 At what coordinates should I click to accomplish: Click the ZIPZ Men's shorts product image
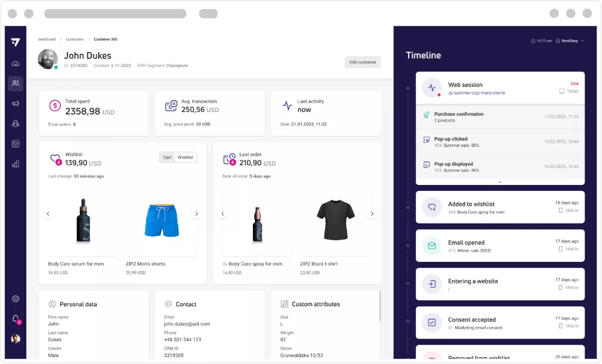pos(161,222)
